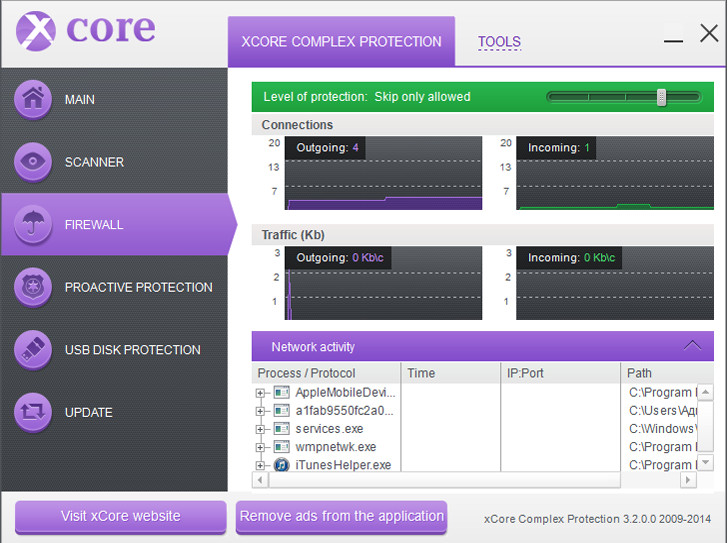Image resolution: width=728 pixels, height=543 pixels.
Task: Click the C:\Windows path cell
Action: pos(663,429)
